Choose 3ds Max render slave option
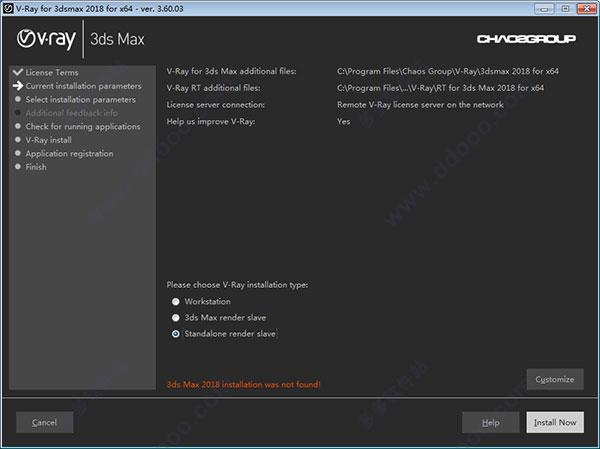This screenshot has width=600, height=449. (x=177, y=317)
